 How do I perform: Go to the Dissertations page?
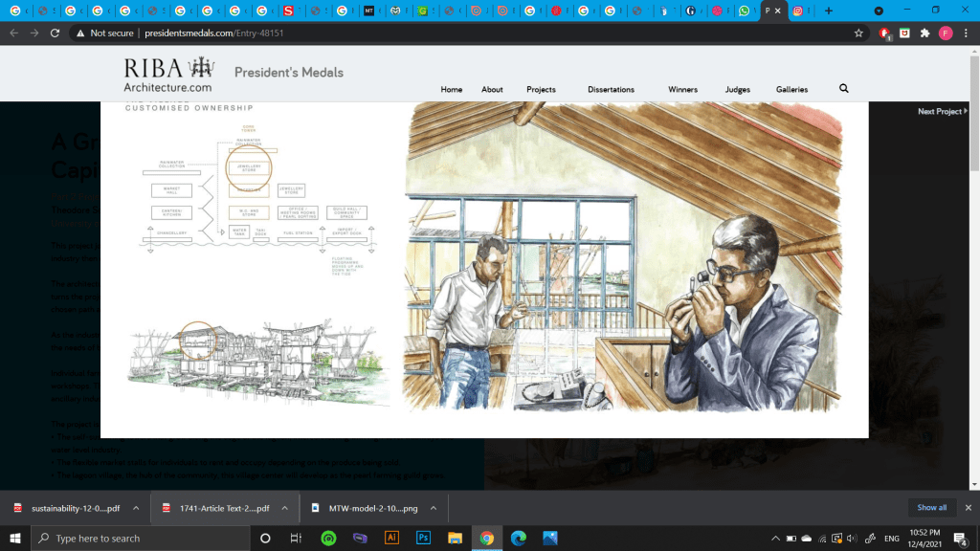coord(611,90)
